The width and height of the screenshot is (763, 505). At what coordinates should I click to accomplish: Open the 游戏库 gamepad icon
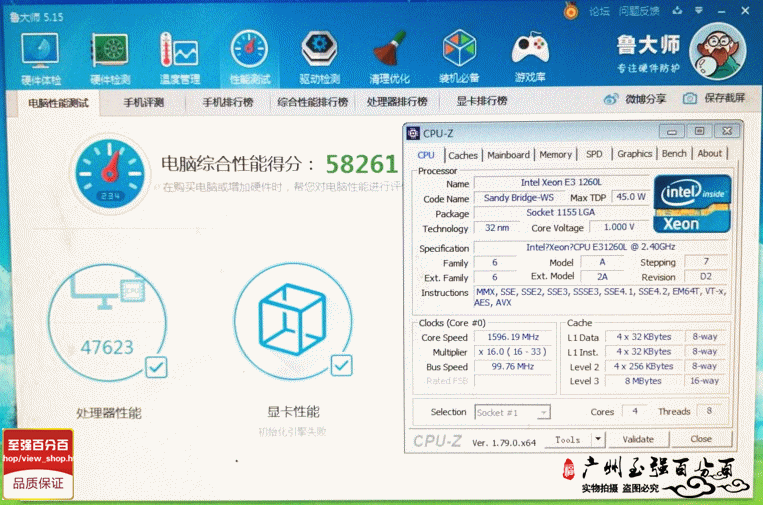[x=530, y=49]
